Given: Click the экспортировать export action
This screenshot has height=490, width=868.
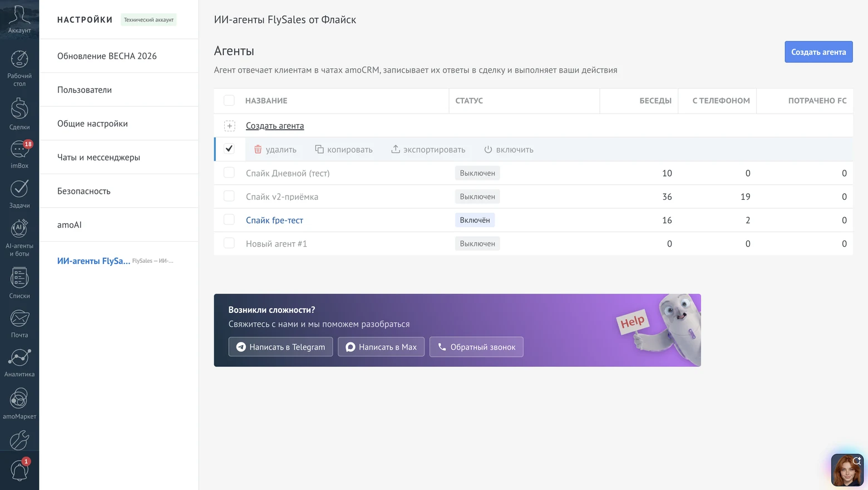Looking at the screenshot, I should pos(428,149).
